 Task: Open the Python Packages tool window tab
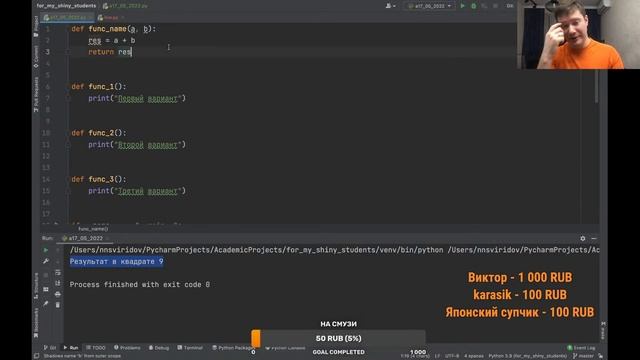(233, 348)
